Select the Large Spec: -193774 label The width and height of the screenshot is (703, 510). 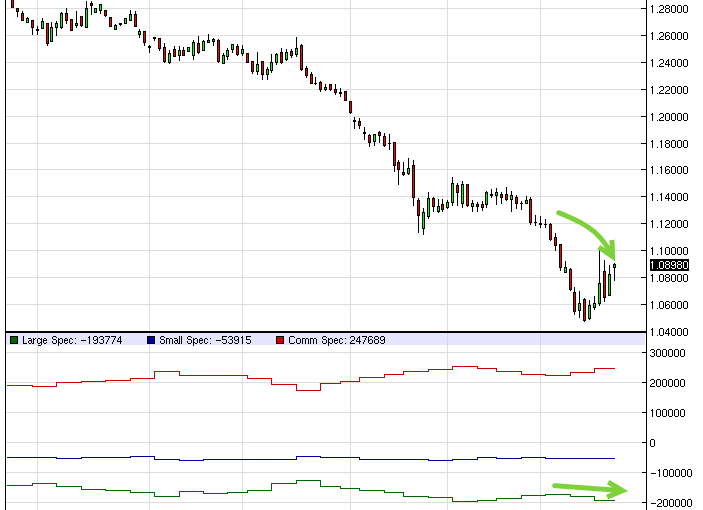[72, 340]
